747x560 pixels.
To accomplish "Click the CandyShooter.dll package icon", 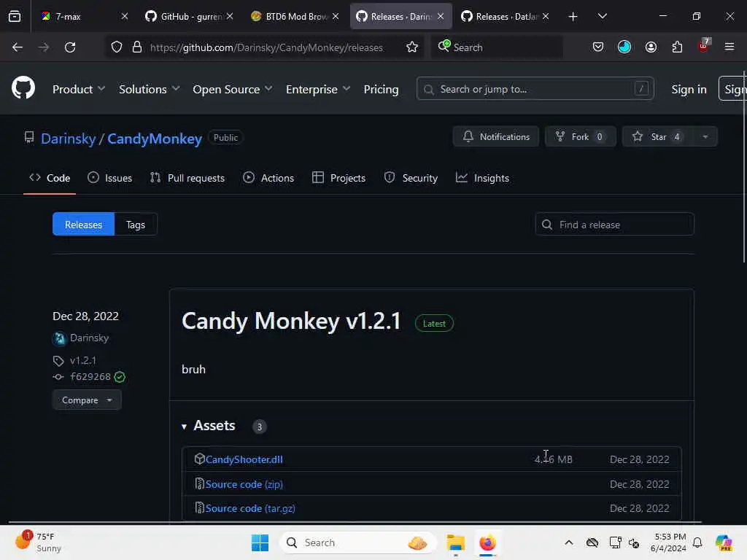I will (x=200, y=459).
